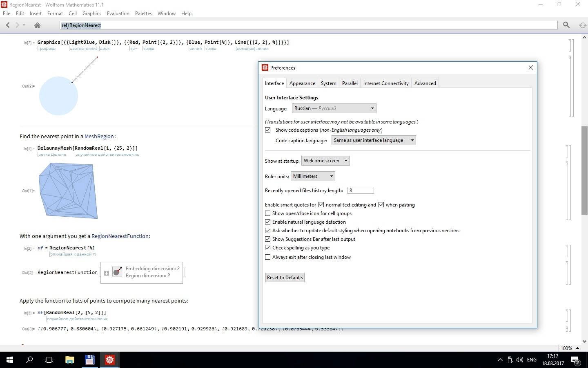Click the recently opened files history length field
Image resolution: width=588 pixels, height=368 pixels.
[361, 190]
